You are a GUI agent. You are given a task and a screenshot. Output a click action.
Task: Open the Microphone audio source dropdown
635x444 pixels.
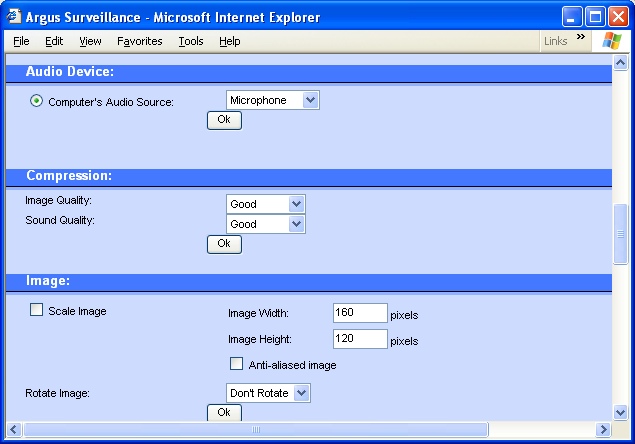coord(273,100)
